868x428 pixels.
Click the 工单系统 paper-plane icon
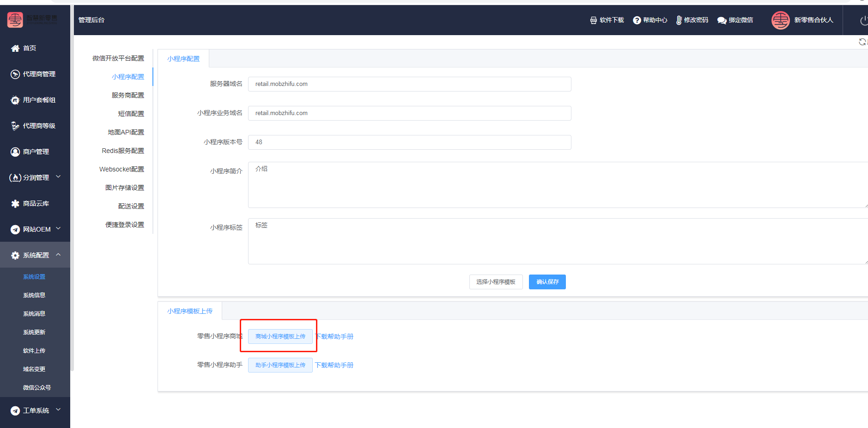(15, 410)
